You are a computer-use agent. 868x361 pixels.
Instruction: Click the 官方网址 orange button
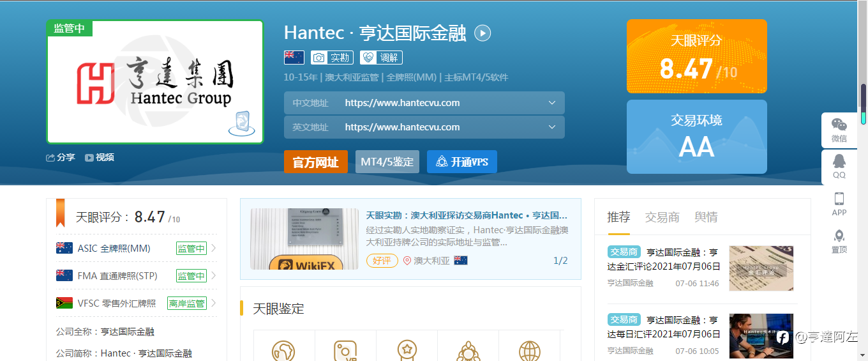pyautogui.click(x=316, y=162)
